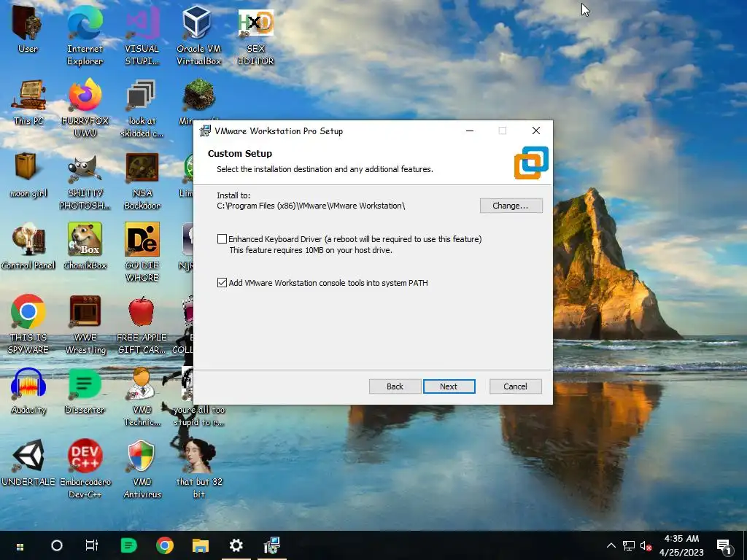Click the Next button in setup
This screenshot has height=560, width=747.
[449, 386]
